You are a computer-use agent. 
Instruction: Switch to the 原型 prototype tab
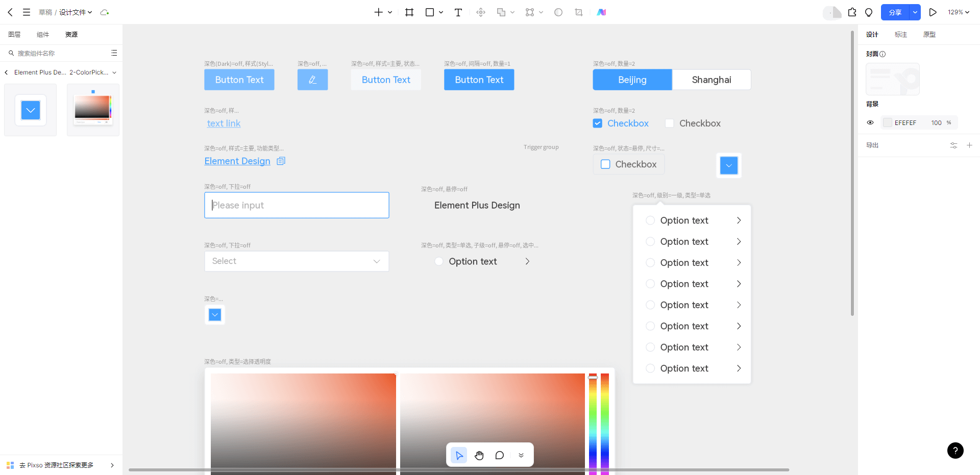point(929,35)
